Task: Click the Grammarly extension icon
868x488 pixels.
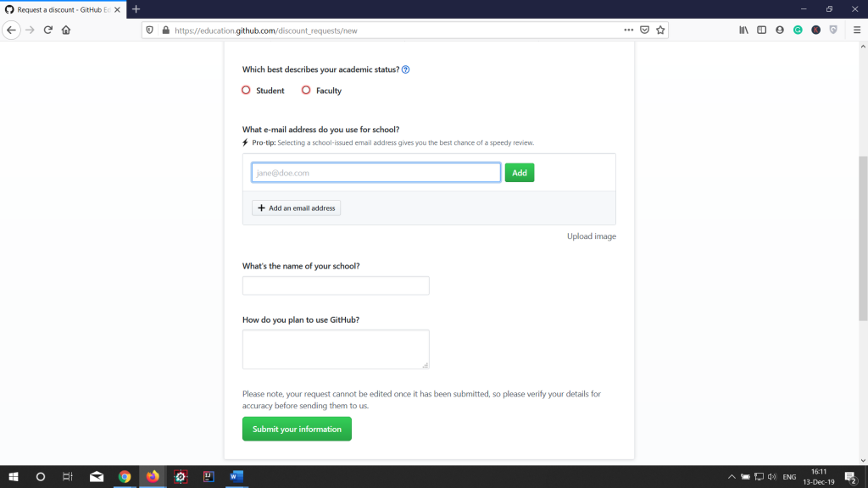Action: (x=798, y=30)
